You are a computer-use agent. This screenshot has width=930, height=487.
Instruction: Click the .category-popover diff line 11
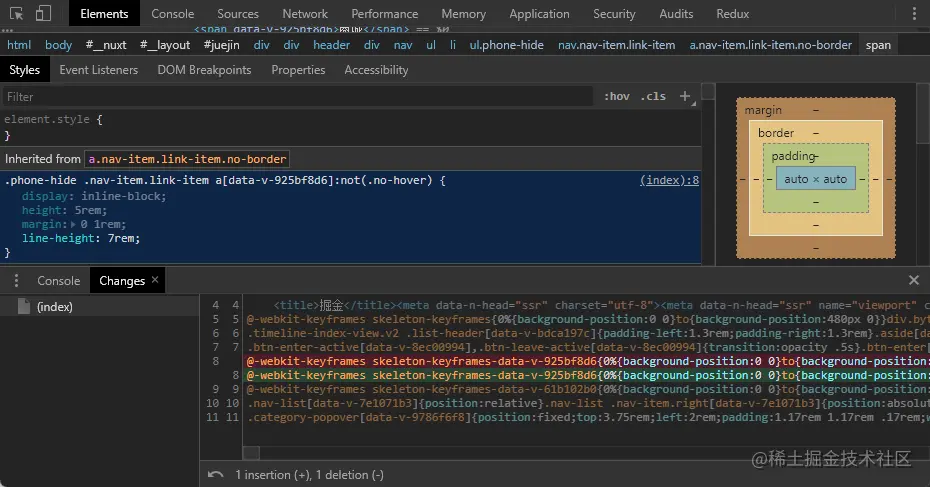pyautogui.click(x=586, y=417)
